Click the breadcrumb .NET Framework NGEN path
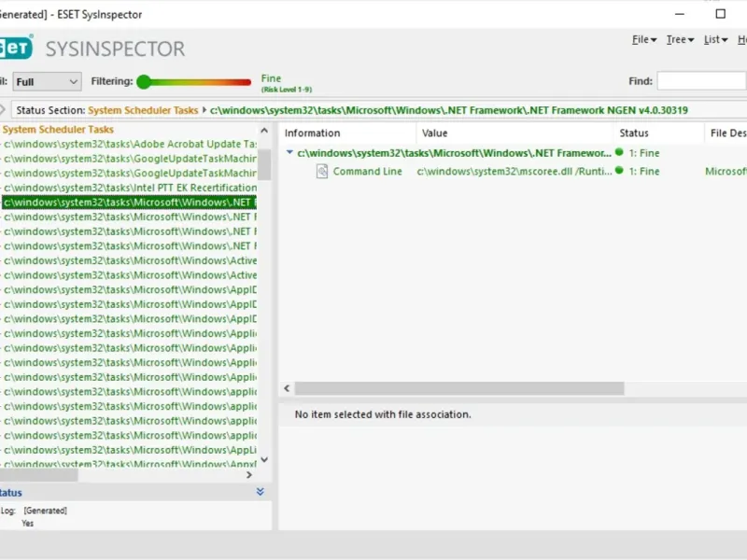The width and height of the screenshot is (747, 560). 449,110
